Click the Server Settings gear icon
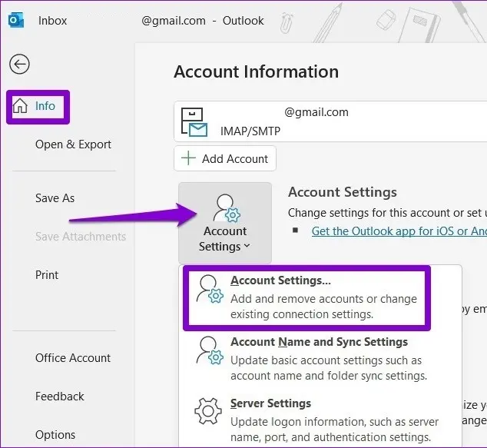The width and height of the screenshot is (487, 448). click(x=209, y=412)
